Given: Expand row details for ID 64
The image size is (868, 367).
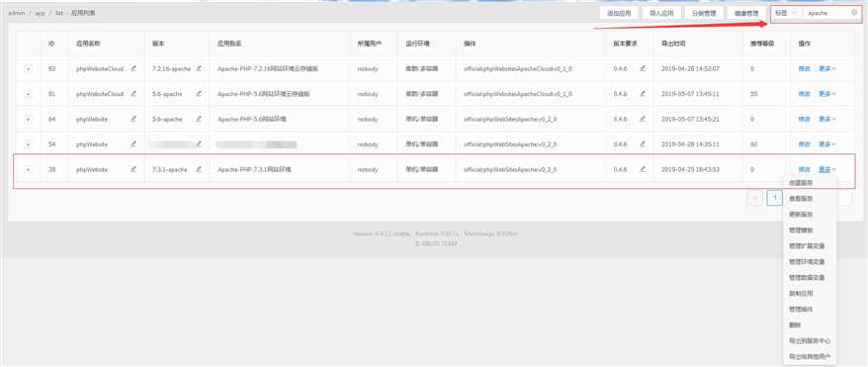Looking at the screenshot, I should (x=29, y=119).
